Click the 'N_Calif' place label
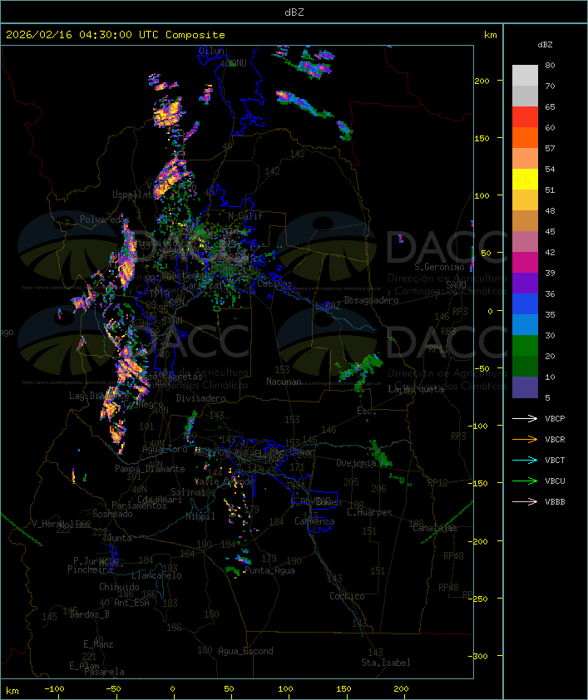588x700 pixels. click(x=245, y=215)
